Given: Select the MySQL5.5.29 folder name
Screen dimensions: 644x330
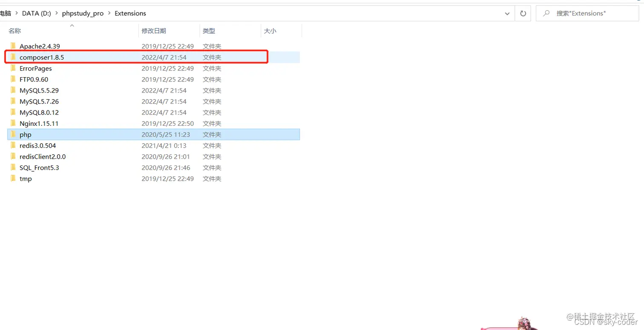Looking at the screenshot, I should click(39, 90).
